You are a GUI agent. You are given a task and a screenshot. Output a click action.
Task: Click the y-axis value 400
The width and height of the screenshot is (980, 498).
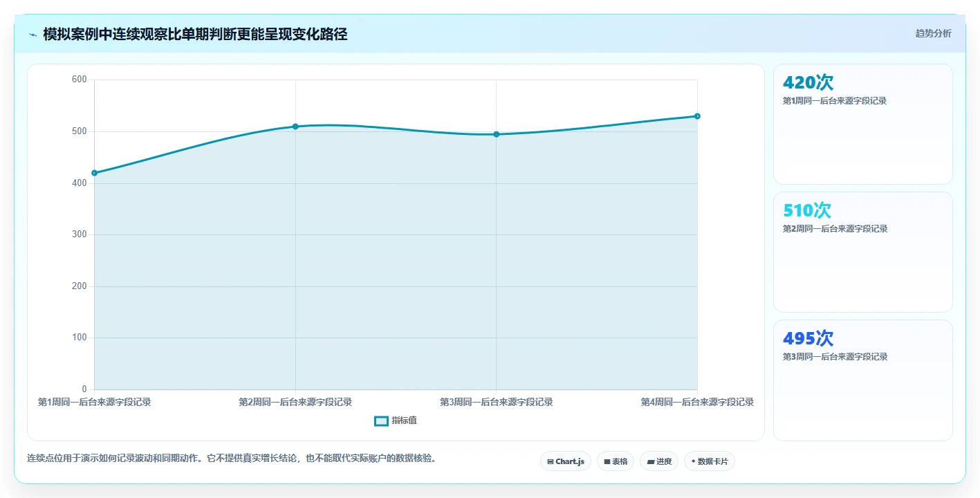[80, 183]
